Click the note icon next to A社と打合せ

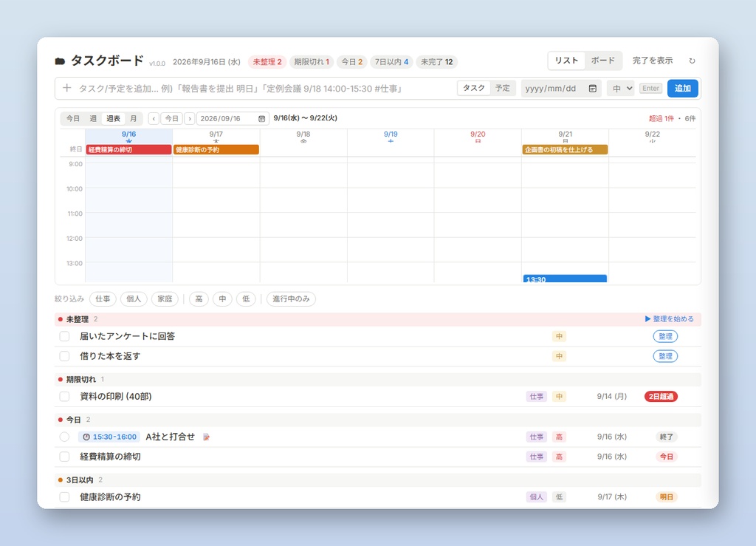coord(207,437)
